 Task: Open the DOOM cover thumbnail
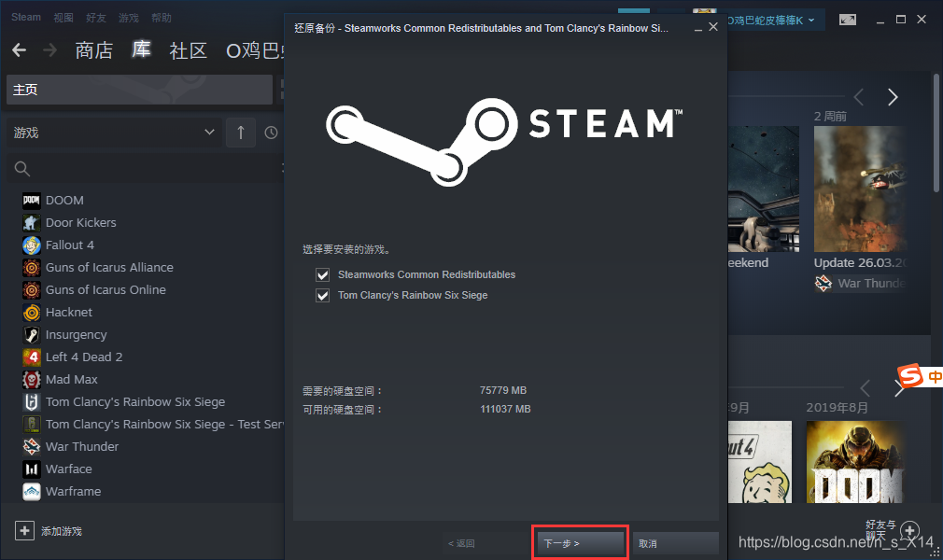pos(856,461)
